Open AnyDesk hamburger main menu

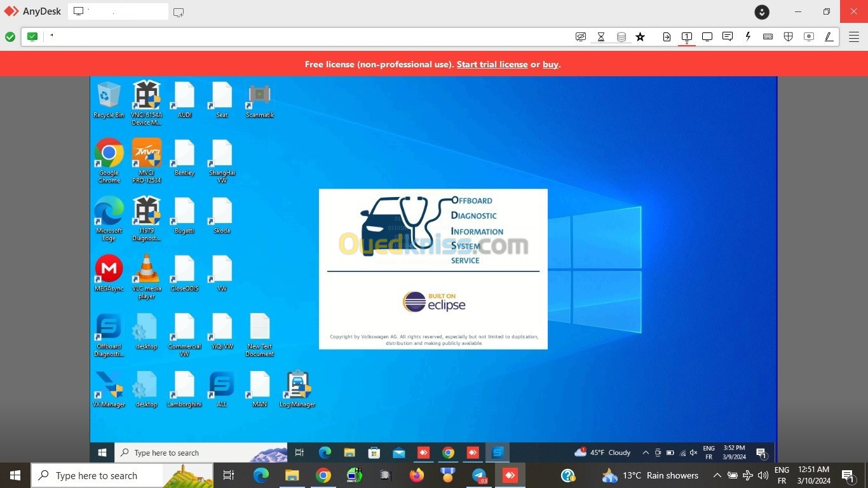[854, 37]
